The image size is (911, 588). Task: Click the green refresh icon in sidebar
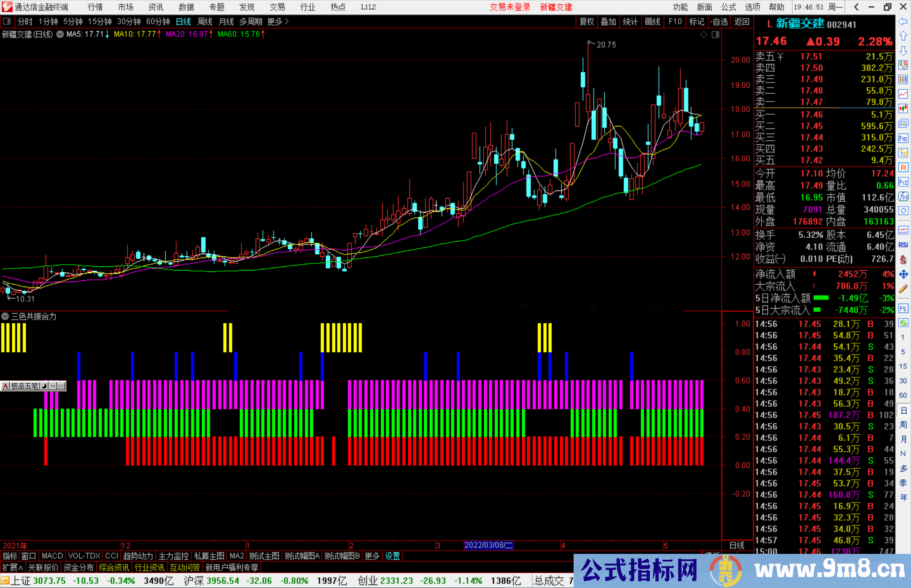903,323
